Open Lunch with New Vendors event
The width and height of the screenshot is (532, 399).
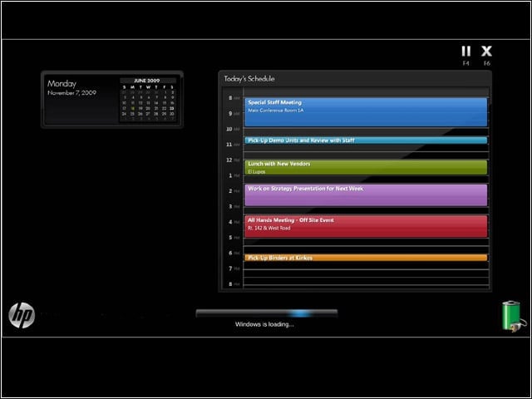[x=366, y=167]
